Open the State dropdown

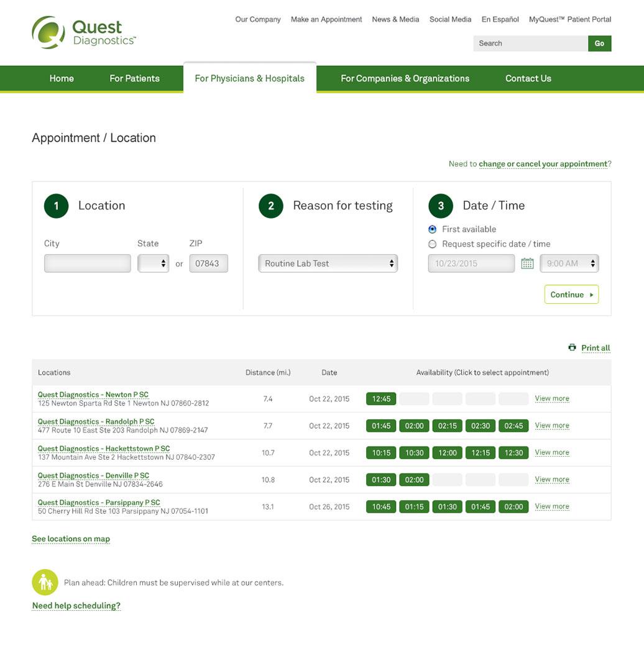pos(154,263)
